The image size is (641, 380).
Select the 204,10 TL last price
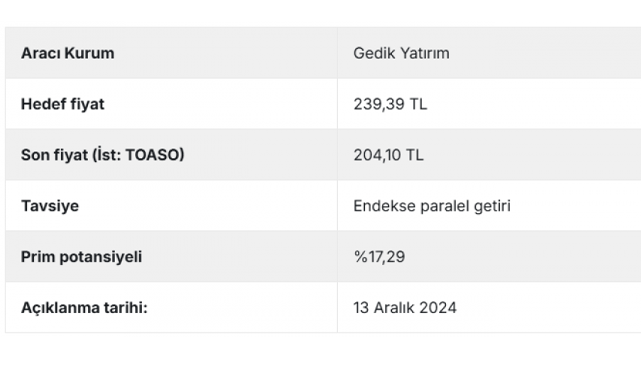388,155
